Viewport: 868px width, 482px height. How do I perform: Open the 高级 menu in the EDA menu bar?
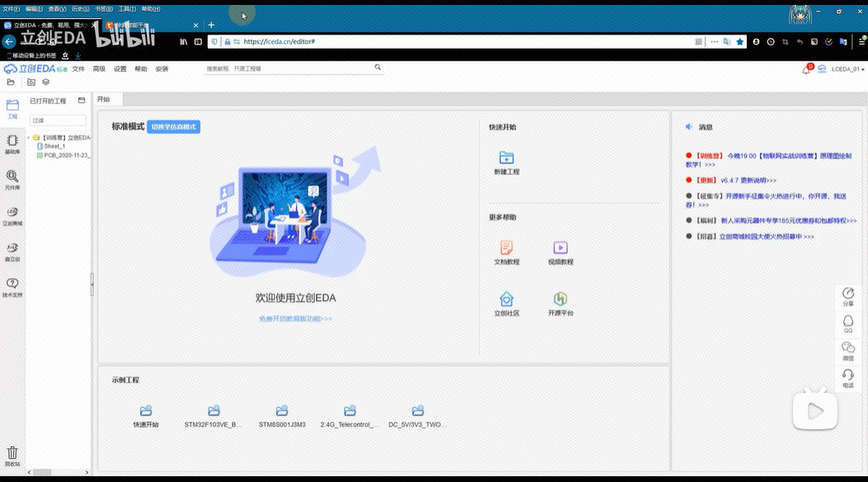point(99,69)
